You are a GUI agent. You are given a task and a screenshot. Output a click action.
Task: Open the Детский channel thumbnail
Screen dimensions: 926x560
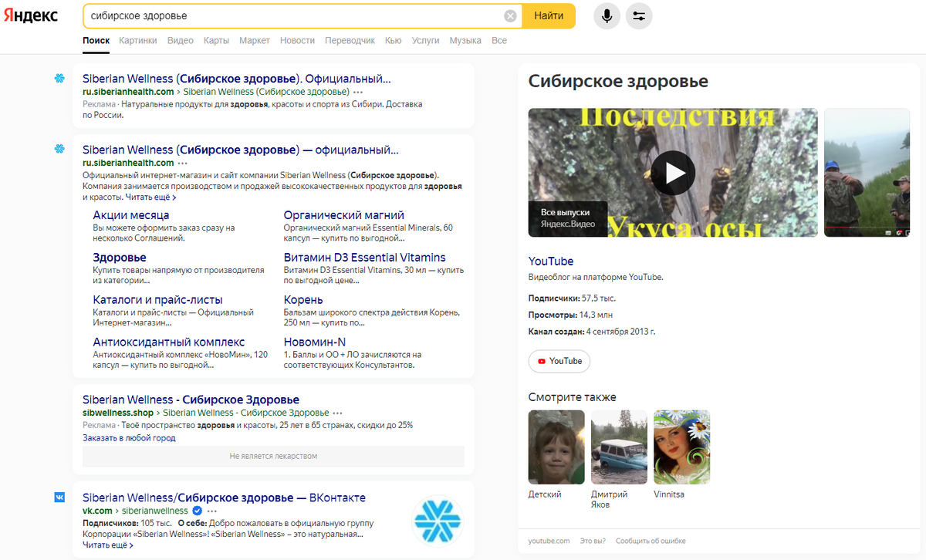557,447
